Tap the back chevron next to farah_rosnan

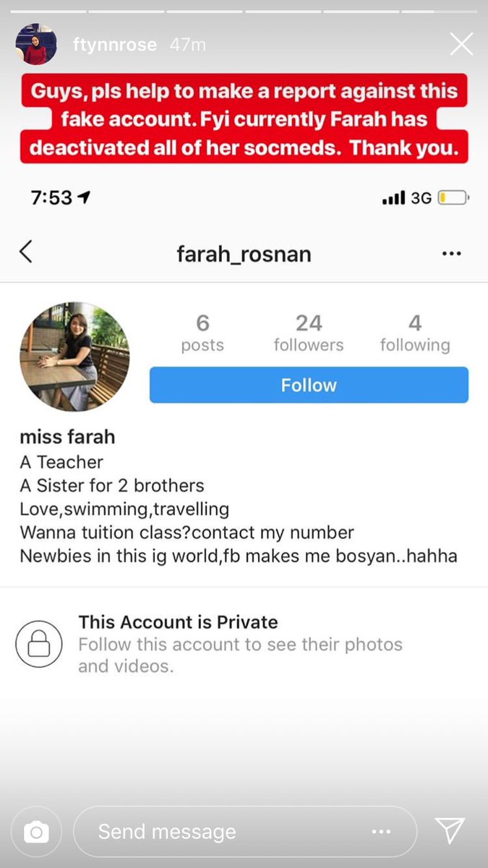[x=26, y=252]
